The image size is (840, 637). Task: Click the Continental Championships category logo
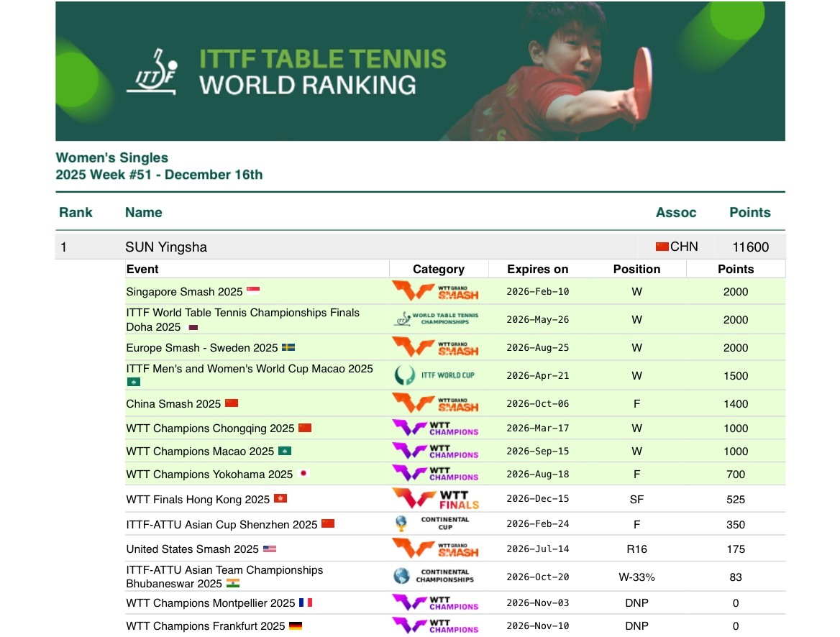click(434, 577)
